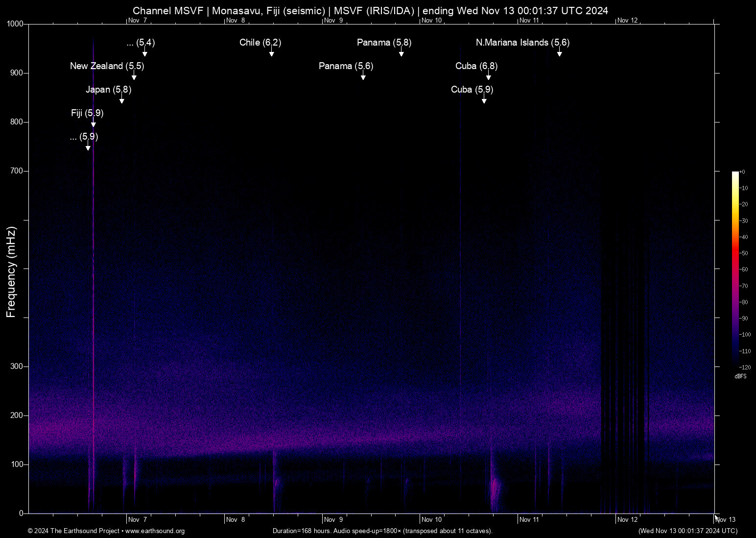Click the Nov 13 axis label

pyautogui.click(x=725, y=519)
